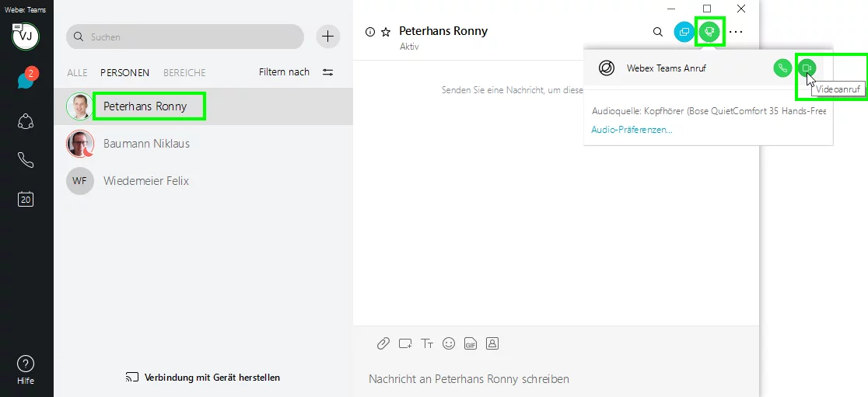The image size is (868, 397).
Task: Switch to the BEREICHE tab
Action: tap(184, 72)
